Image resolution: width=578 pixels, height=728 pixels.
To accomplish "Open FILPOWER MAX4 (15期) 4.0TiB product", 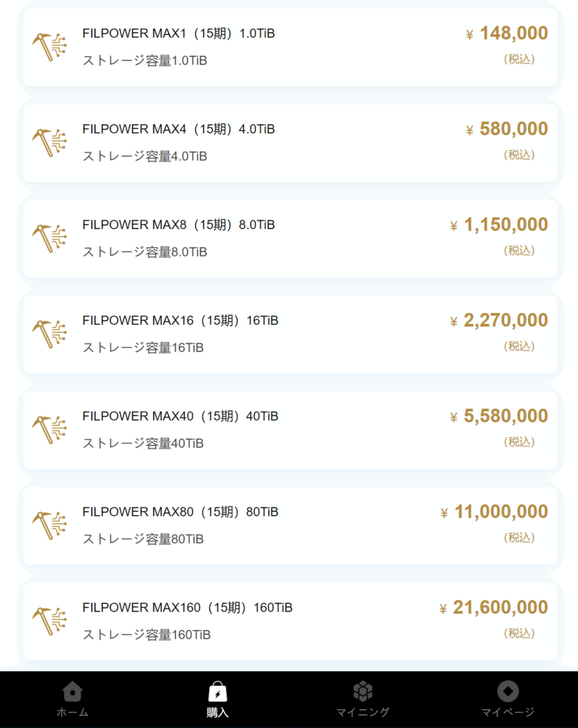I will point(178,129).
